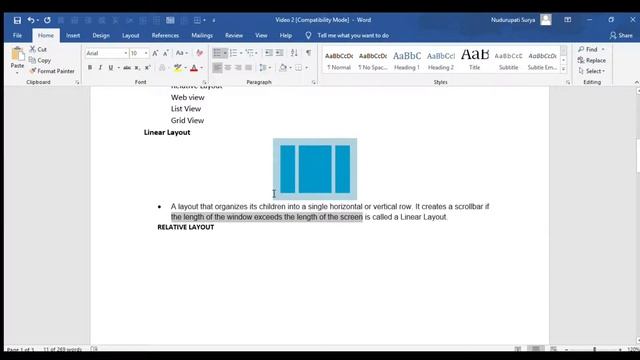Toggle Center paragraph alignment
640x360 pixels.
(x=228, y=68)
